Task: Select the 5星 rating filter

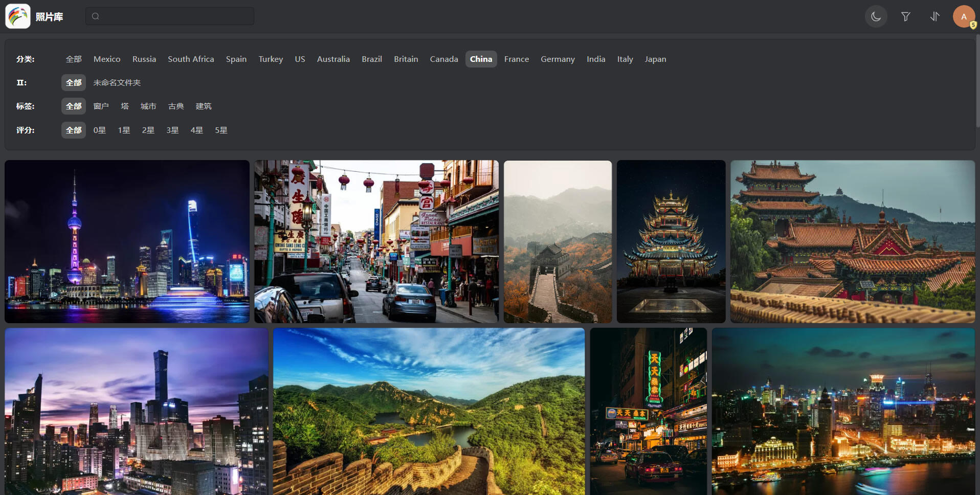Action: 221,130
